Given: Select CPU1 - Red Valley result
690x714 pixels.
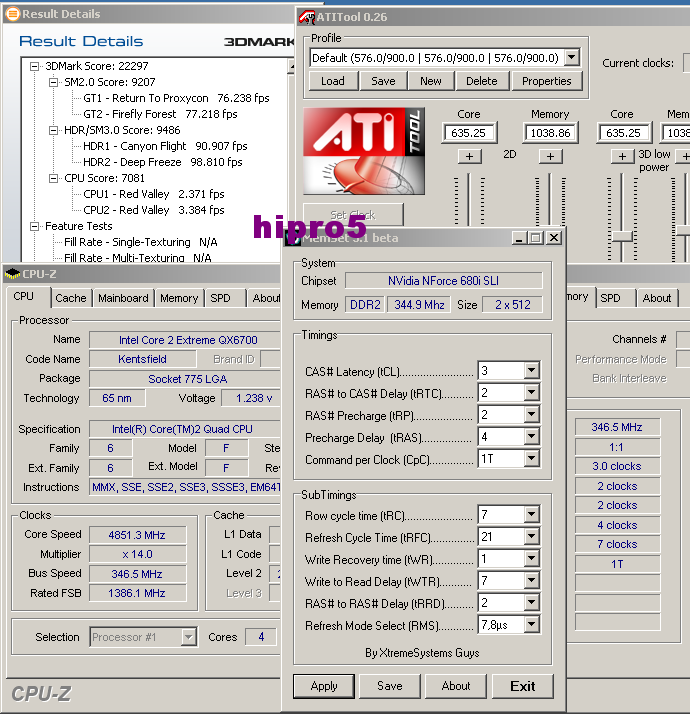Looking at the screenshot, I should [153, 194].
